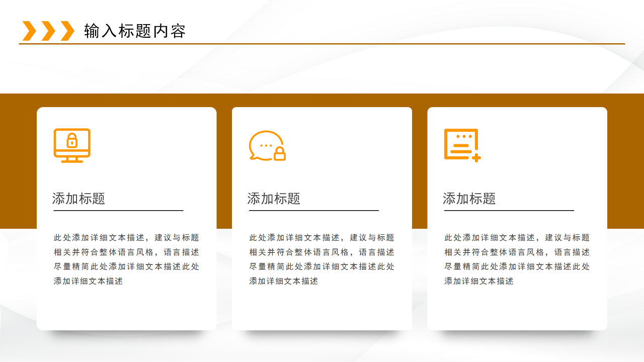Click the padlock symbol inside the monitor icon
The image size is (644, 362).
tap(72, 141)
